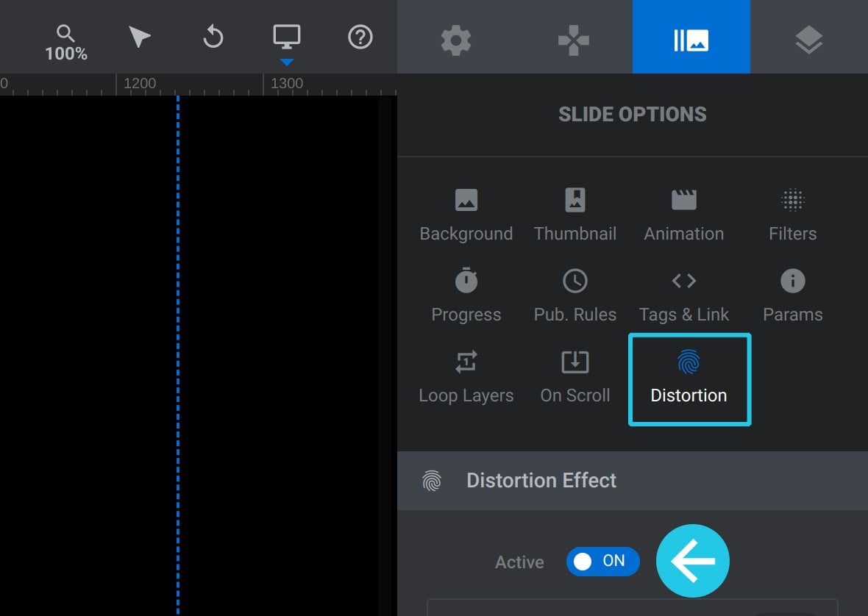Switch to the layers tab
Viewport: 868px width, 616px height.
click(808, 40)
